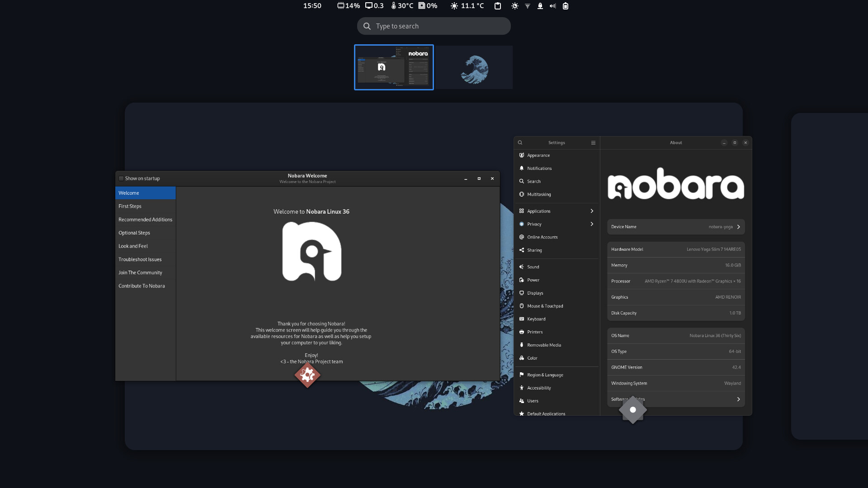Click the Multitasking icon in Settings

coord(521,194)
